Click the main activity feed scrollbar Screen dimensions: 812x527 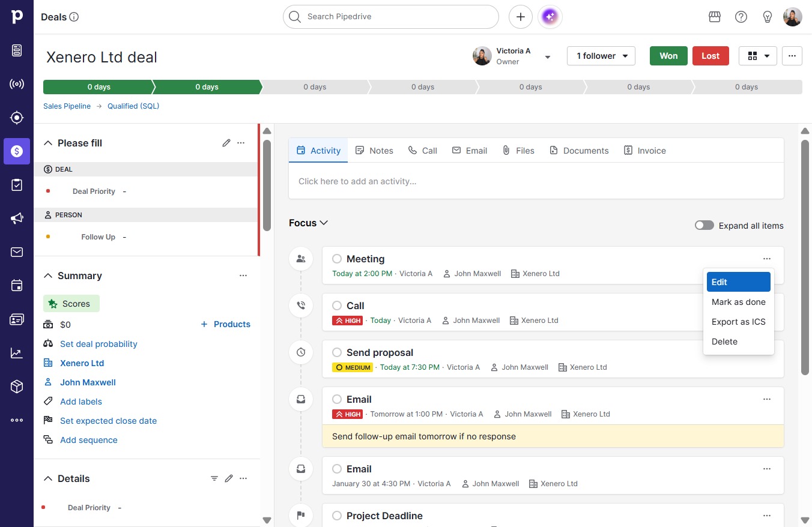pyautogui.click(x=805, y=258)
